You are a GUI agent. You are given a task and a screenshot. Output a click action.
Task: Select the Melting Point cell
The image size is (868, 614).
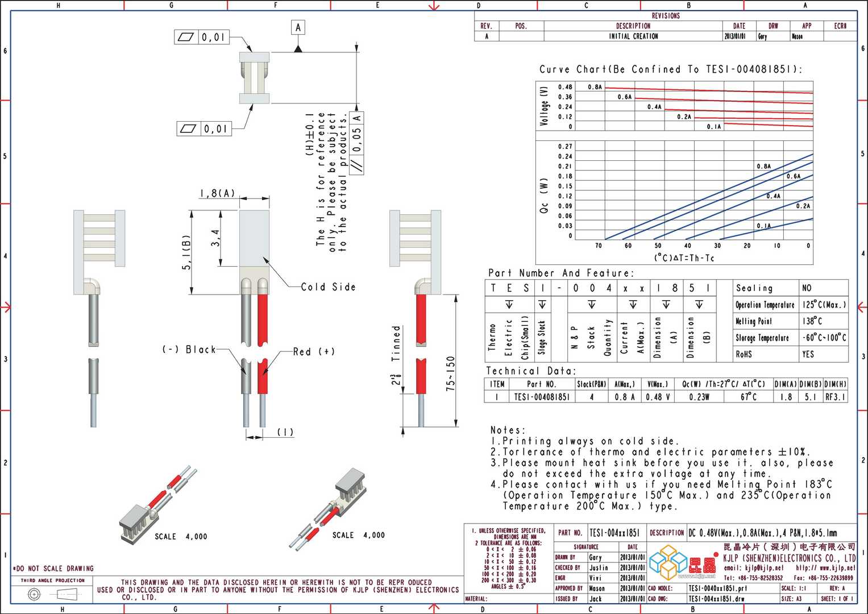point(766,321)
